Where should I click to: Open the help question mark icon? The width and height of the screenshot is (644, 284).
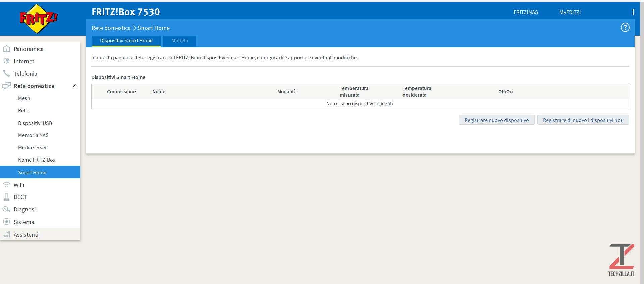point(625,28)
